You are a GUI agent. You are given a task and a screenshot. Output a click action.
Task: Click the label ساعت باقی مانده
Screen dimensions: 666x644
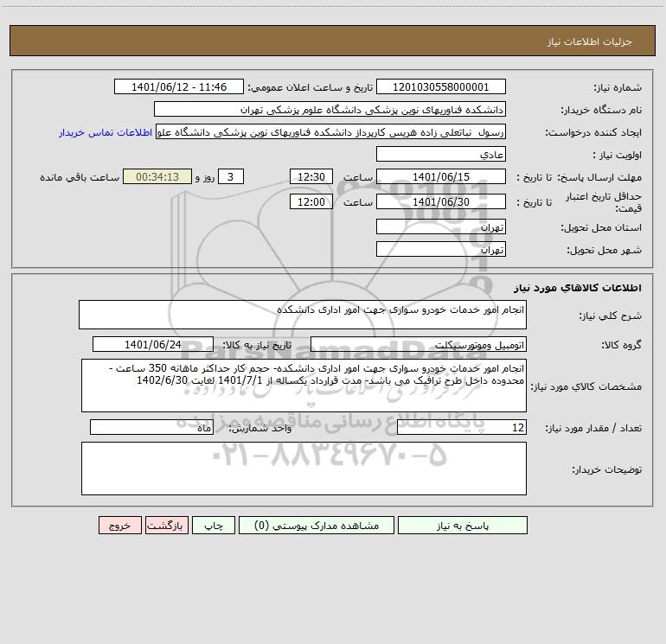(80, 177)
